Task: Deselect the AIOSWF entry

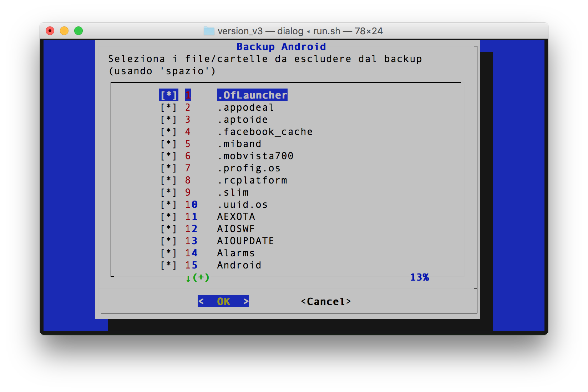Action: click(168, 228)
